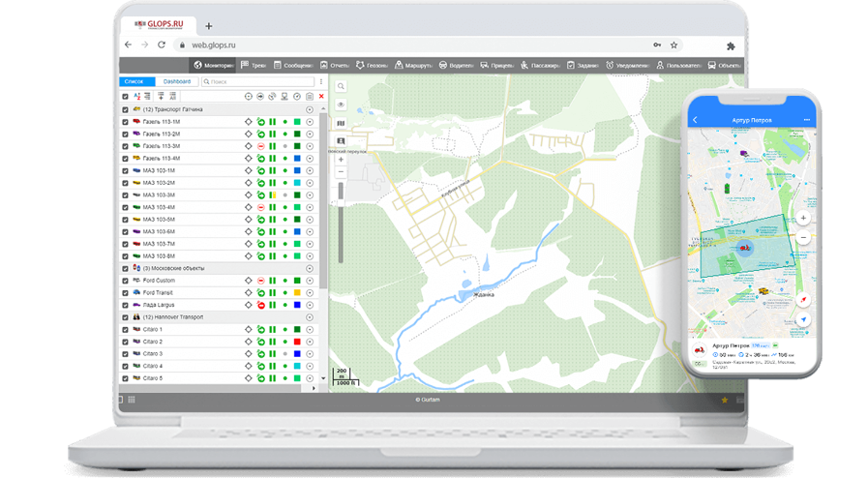Toggle checkbox for Hannover Transport group
This screenshot has height=478, width=868.
pos(125,317)
